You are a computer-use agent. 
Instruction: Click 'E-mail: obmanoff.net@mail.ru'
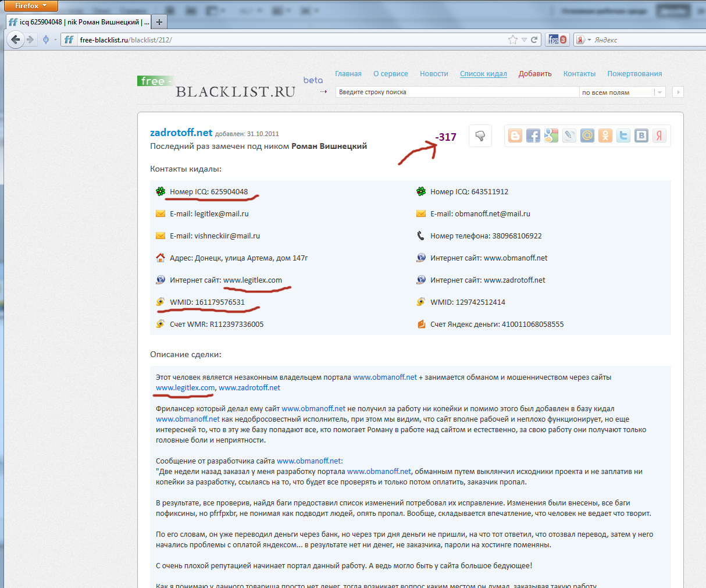pos(480,214)
